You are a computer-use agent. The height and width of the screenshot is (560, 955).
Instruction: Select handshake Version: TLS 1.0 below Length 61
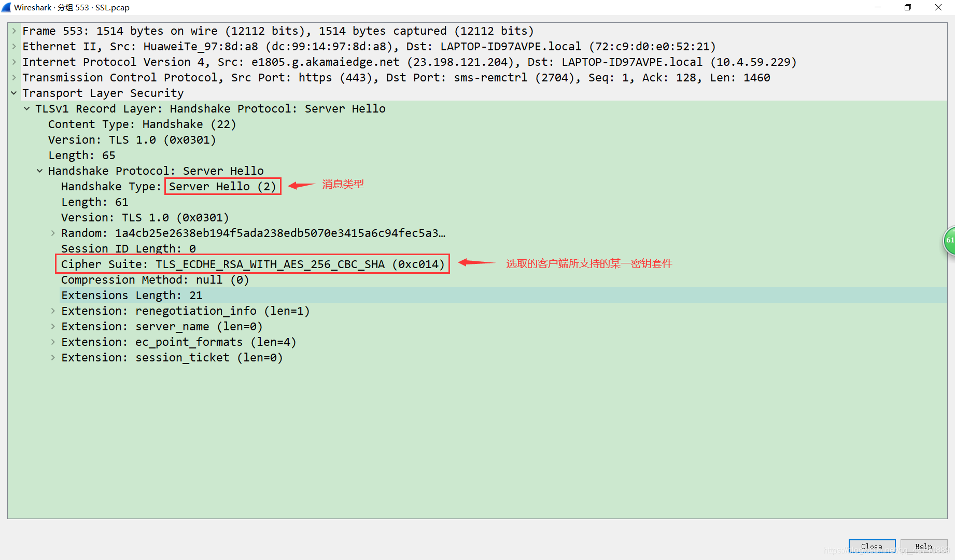pyautogui.click(x=145, y=218)
